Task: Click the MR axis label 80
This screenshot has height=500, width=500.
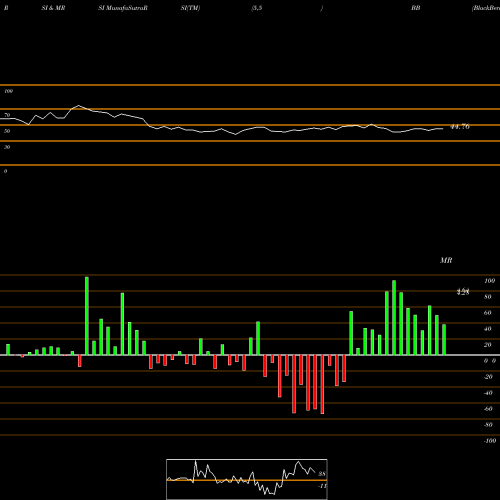Action: coord(488,297)
